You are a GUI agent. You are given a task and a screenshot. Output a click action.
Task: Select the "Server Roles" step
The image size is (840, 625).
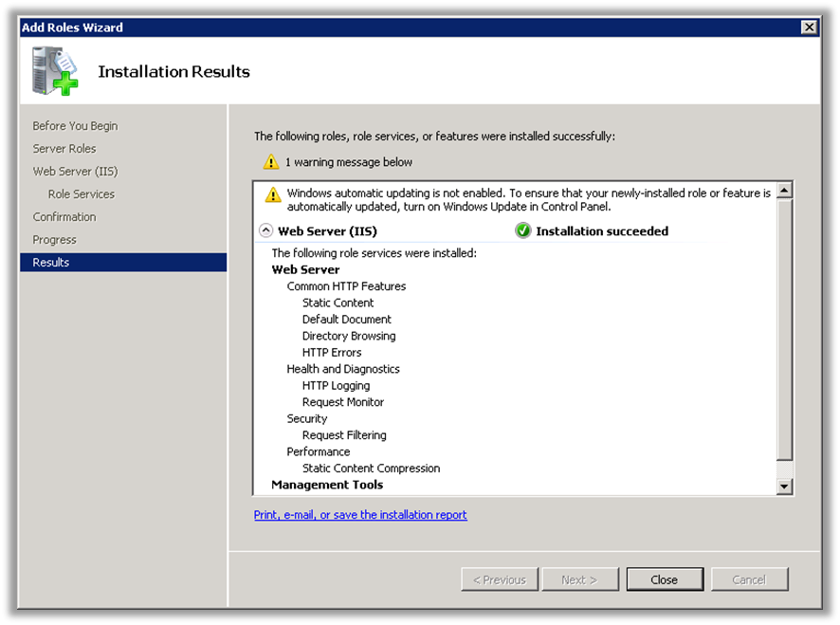point(66,148)
